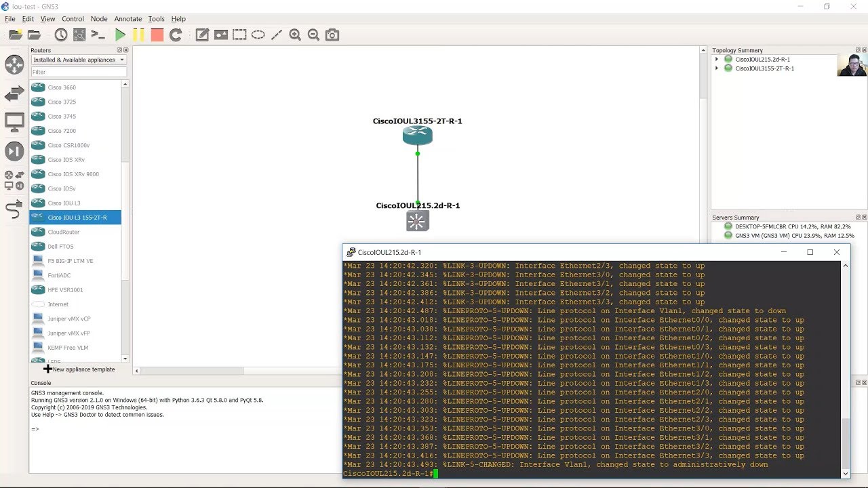Select DESKTOP-5FMLCBR server entry

(x=787, y=226)
